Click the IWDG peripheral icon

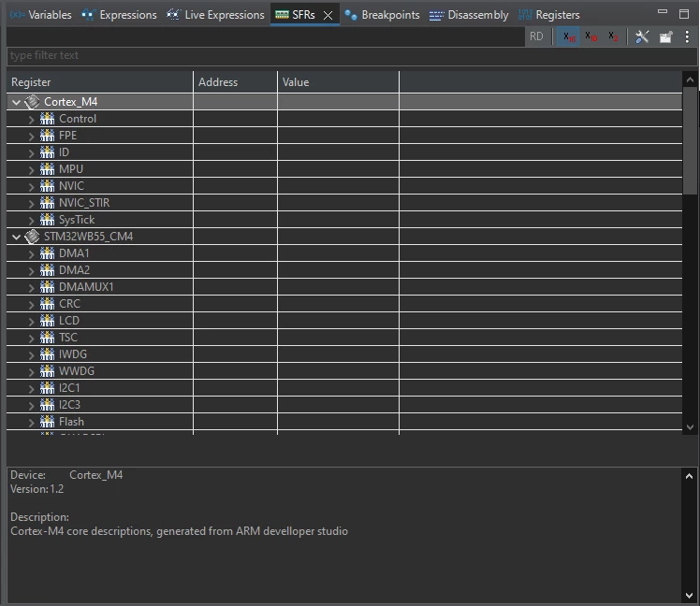[x=48, y=354]
